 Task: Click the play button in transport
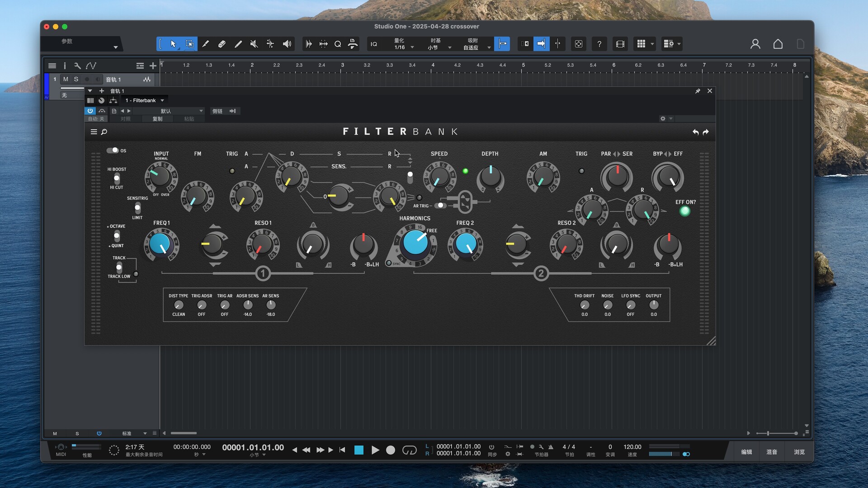tap(375, 450)
